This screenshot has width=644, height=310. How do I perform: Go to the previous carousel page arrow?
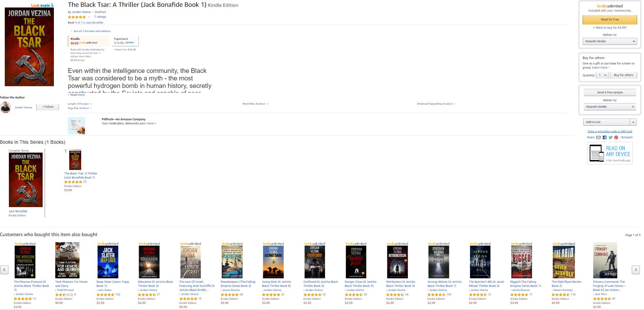(x=4, y=270)
